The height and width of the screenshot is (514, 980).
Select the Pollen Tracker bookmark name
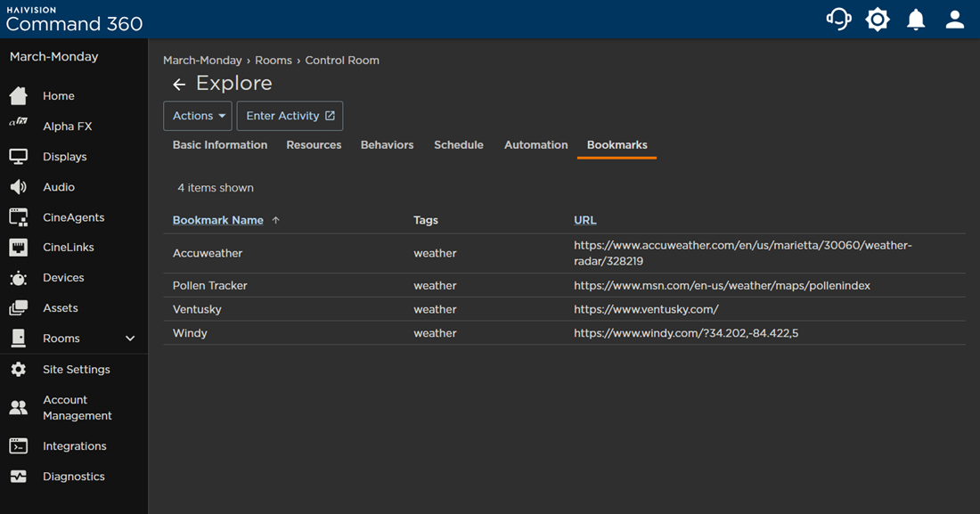[x=210, y=285]
